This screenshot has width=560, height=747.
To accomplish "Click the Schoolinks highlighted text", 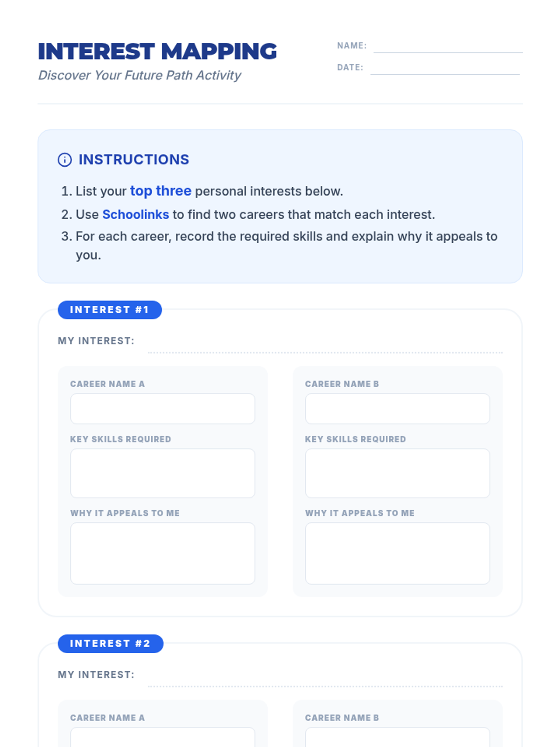I will pyautogui.click(x=135, y=214).
